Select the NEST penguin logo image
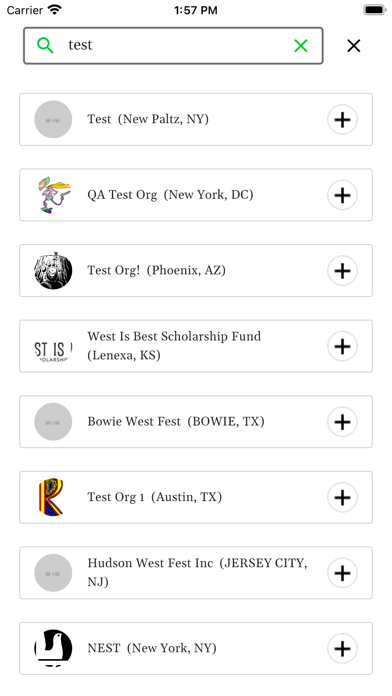Screen dimensions: 392x696 pos(53,648)
